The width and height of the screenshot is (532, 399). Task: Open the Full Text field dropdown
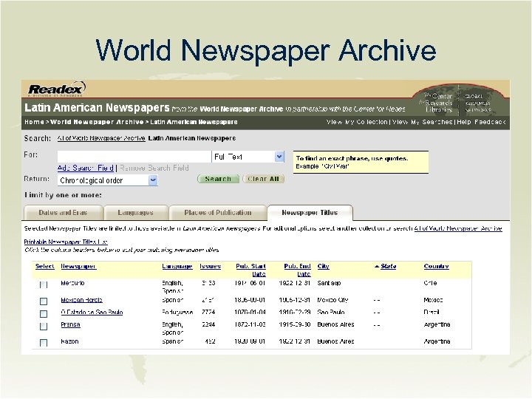(x=279, y=157)
